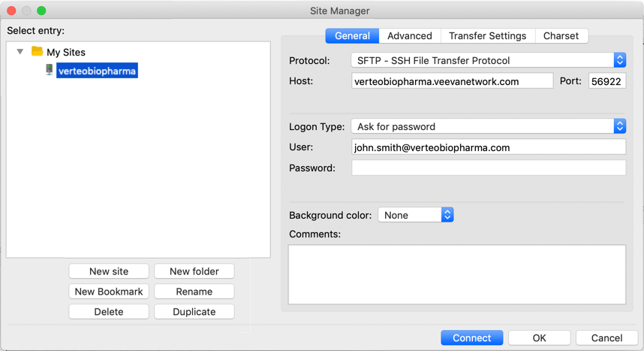This screenshot has height=351, width=644.
Task: Click the New Bookmark button
Action: [x=109, y=292]
